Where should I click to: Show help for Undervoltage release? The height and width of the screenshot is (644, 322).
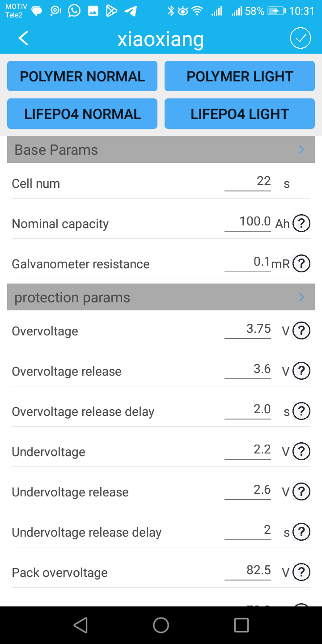coord(301,491)
